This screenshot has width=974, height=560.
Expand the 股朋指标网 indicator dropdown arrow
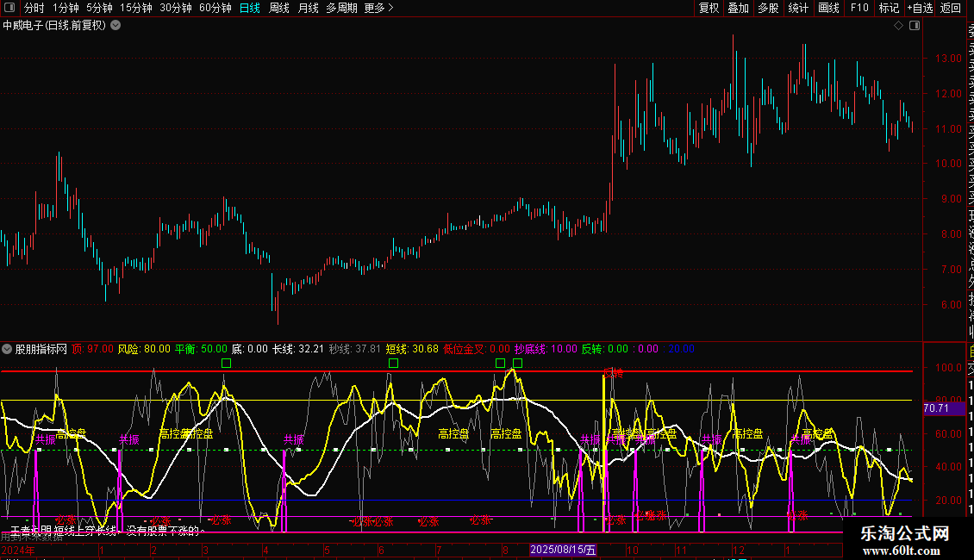click(7, 349)
